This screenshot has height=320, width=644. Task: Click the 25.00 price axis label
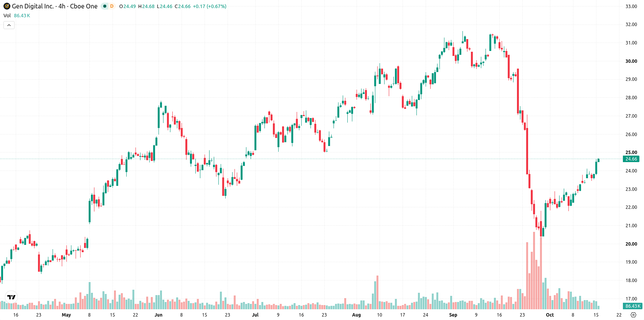[x=631, y=152]
